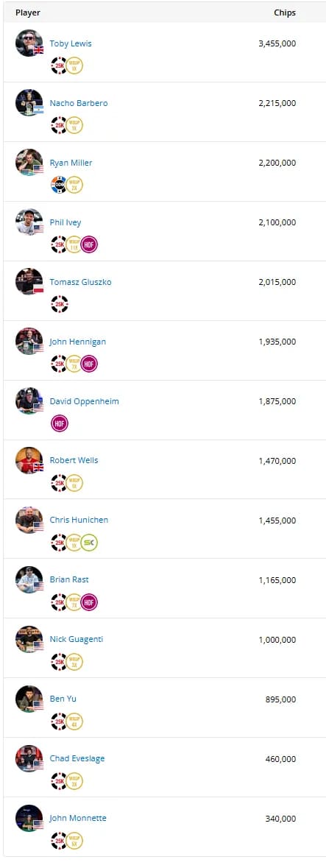Screen dimensions: 326x868
Task: Click Phil Ivey's HOF badge
Action: click(89, 244)
